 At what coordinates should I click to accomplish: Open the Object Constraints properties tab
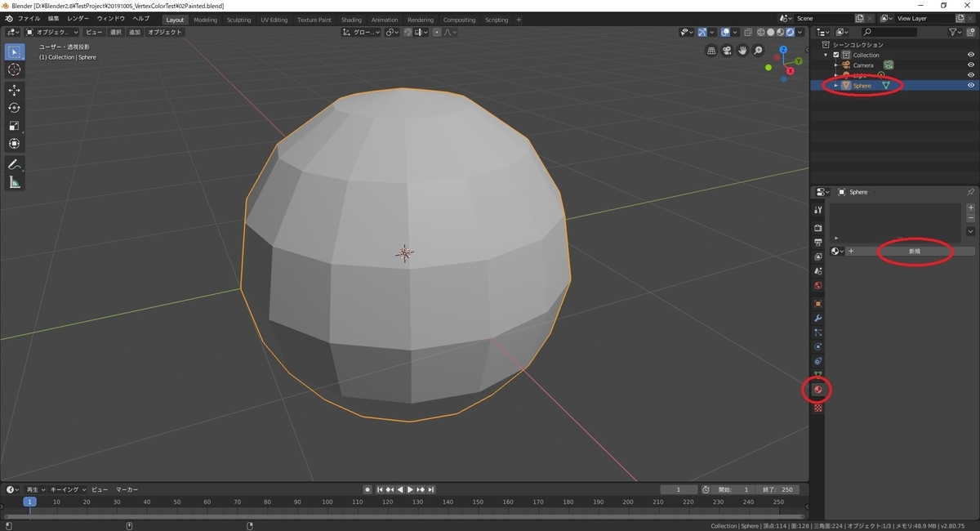[818, 361]
